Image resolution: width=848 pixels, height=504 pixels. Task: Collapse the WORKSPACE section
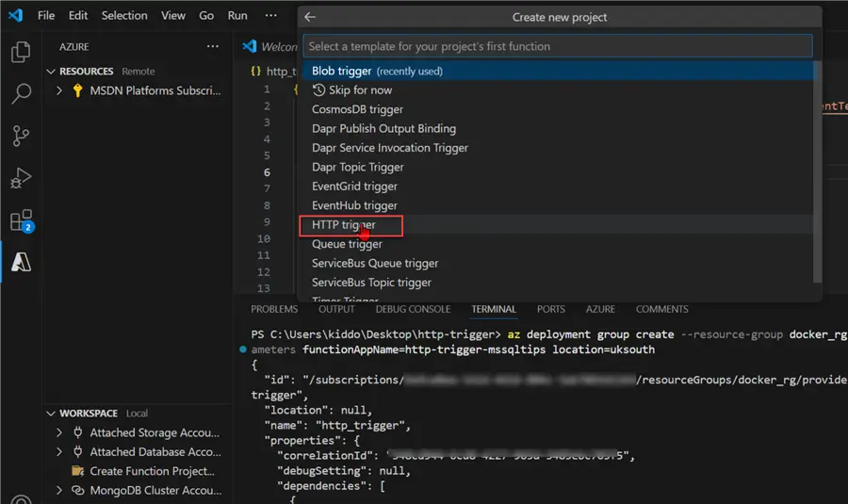point(51,414)
